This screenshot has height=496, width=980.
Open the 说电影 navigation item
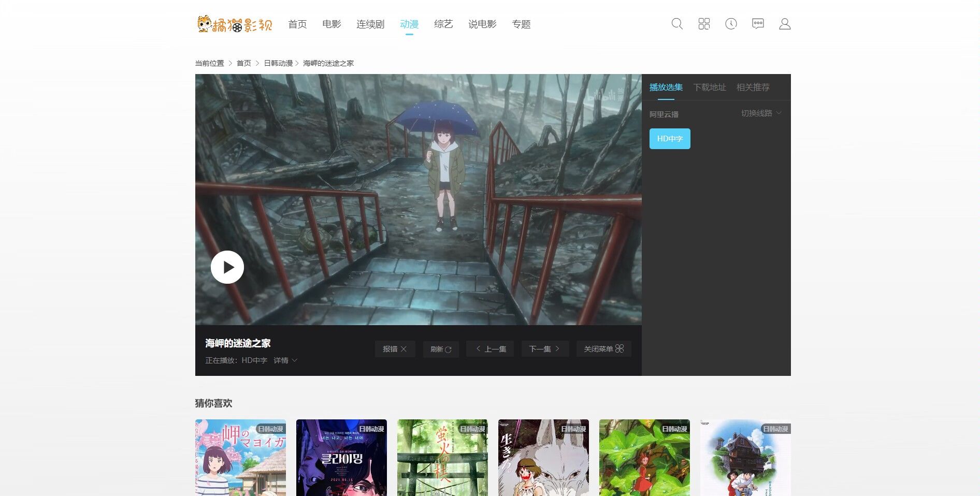482,24
